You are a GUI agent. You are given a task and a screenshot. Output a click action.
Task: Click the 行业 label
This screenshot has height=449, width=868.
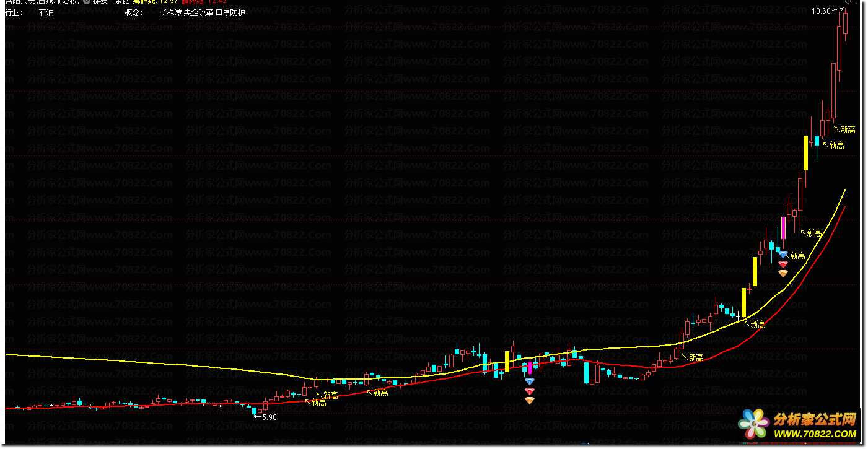click(x=14, y=12)
